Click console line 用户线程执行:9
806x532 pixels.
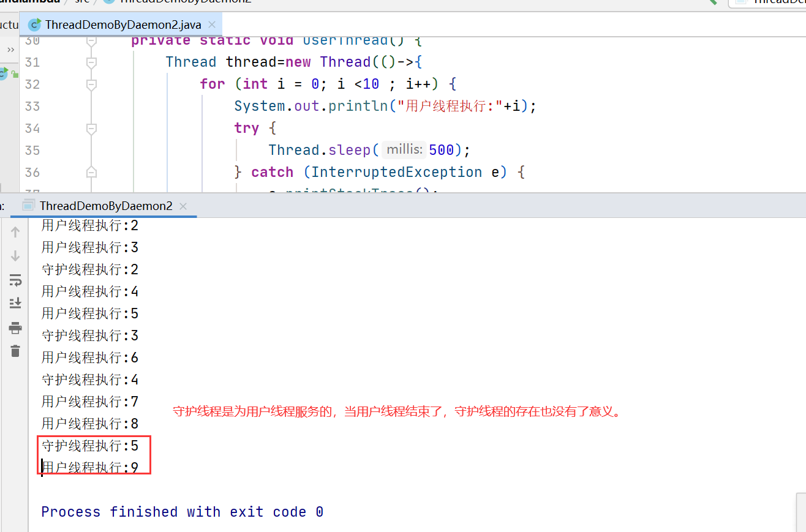click(90, 468)
